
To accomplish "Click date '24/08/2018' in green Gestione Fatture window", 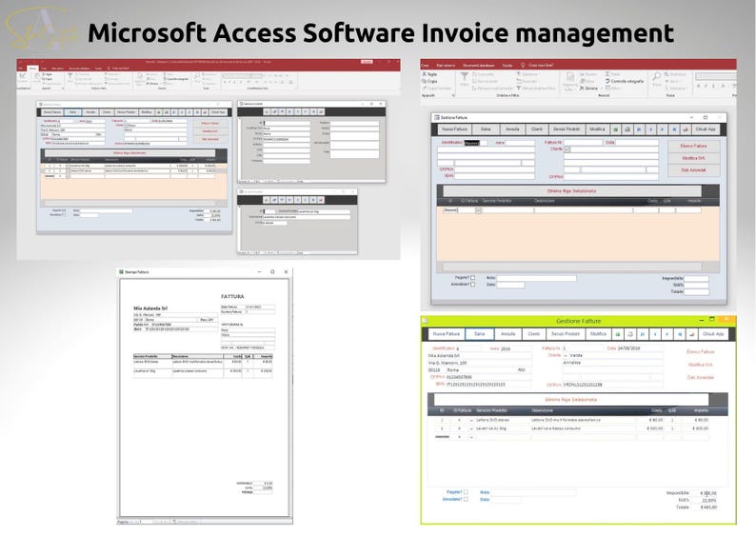I will point(628,348).
